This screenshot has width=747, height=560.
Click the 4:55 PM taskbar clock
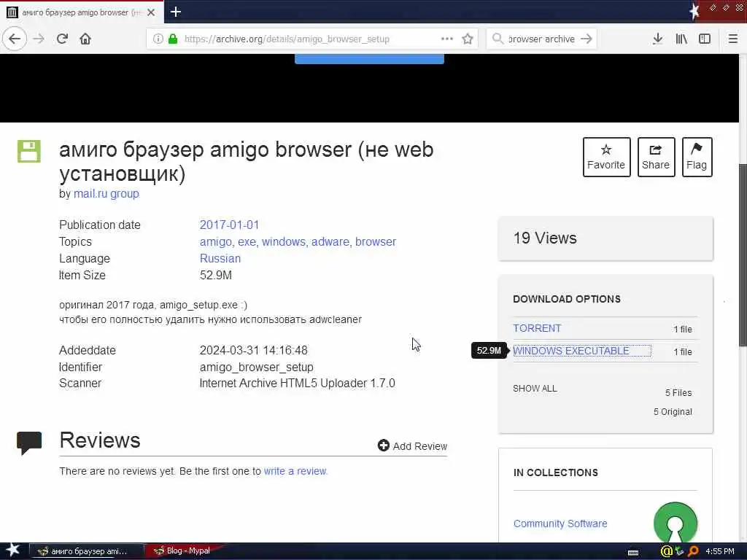click(720, 551)
